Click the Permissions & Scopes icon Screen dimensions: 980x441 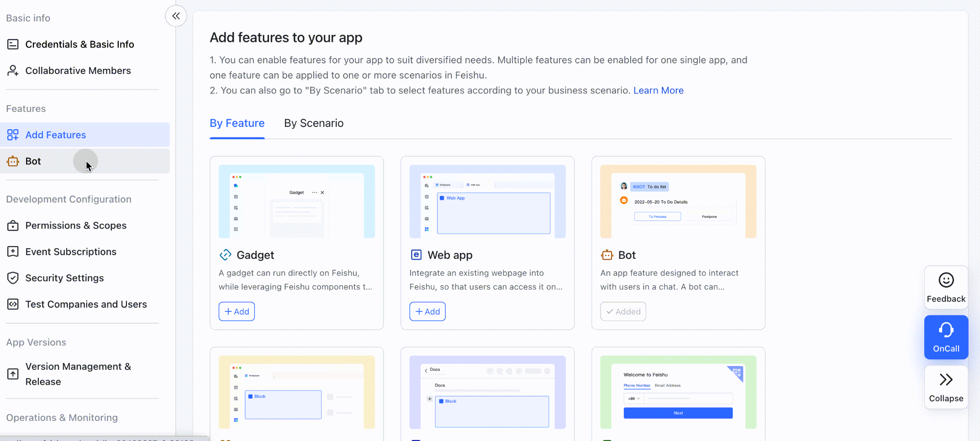pyautogui.click(x=13, y=226)
